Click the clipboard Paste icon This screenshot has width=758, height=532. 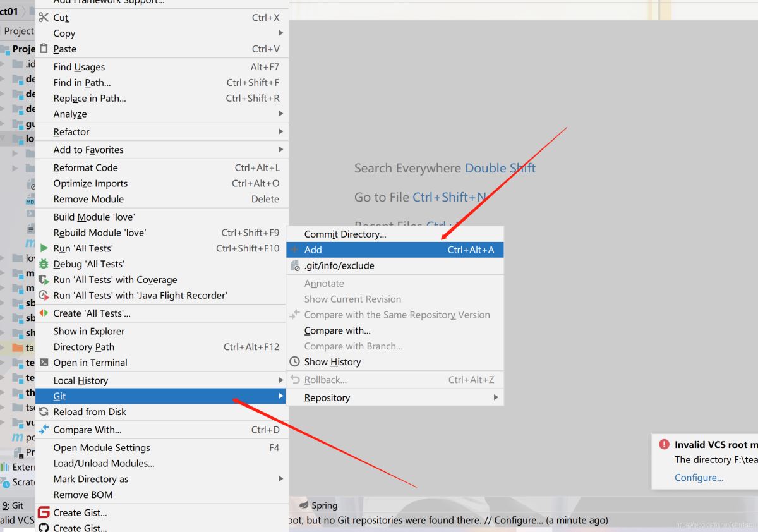(44, 49)
